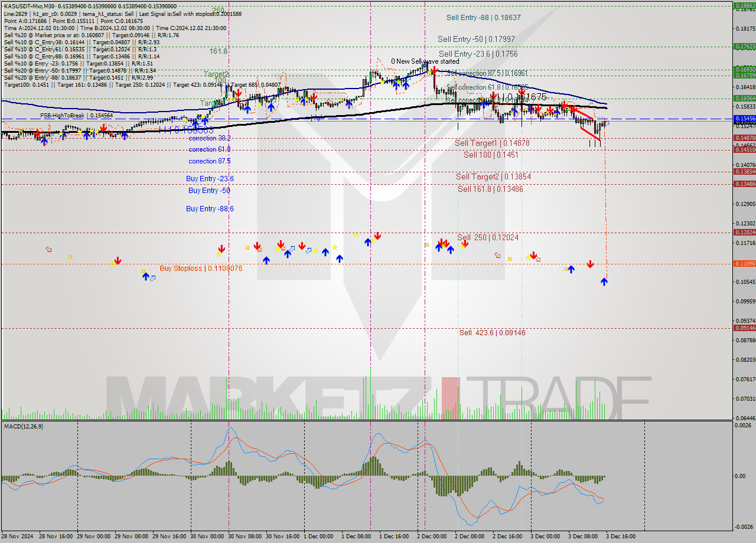756x543 pixels.
Task: Select 'Sell Target1 | 0.14878' label
Action: [492, 143]
